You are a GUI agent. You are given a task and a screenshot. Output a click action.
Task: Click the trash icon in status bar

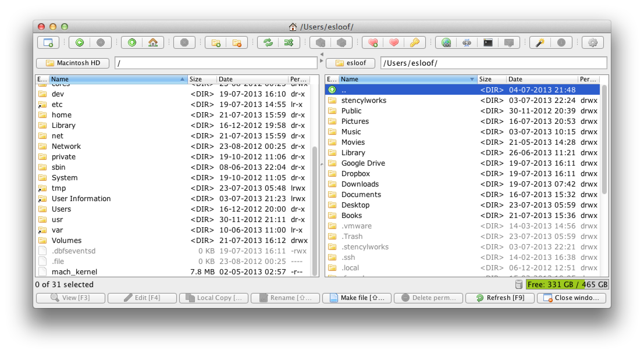(x=519, y=284)
